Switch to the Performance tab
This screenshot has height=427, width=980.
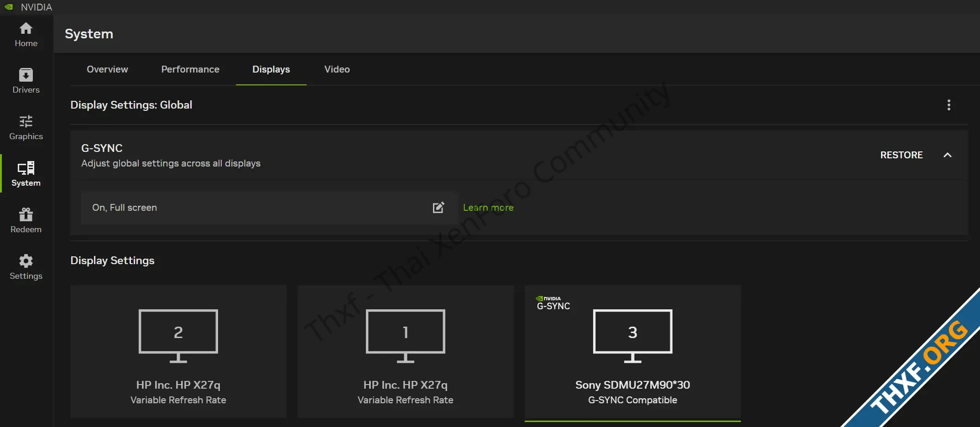coord(190,69)
